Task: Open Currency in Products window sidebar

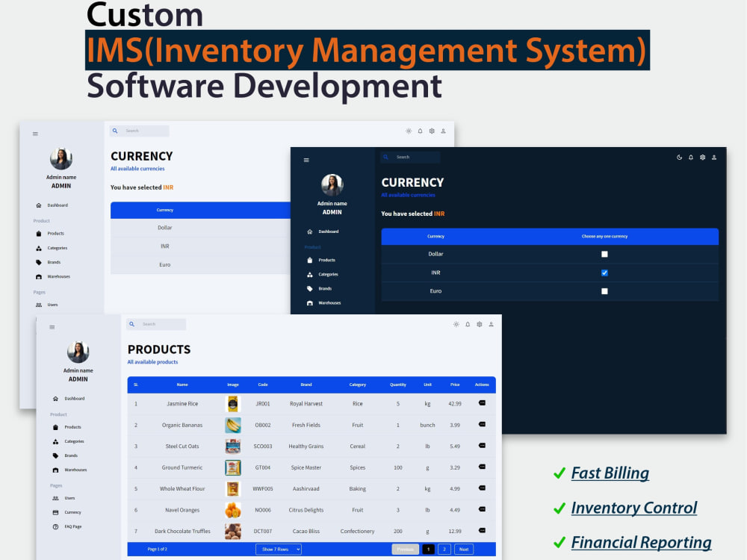Action: point(66,512)
